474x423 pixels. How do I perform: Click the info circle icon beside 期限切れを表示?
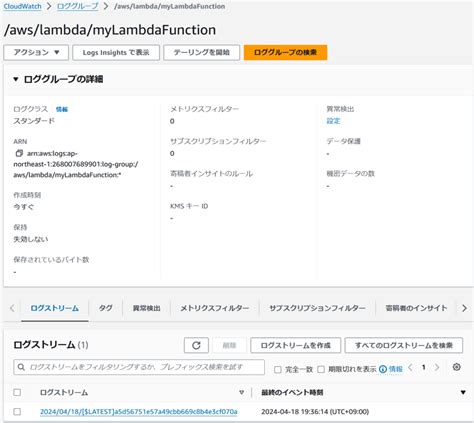pos(383,369)
